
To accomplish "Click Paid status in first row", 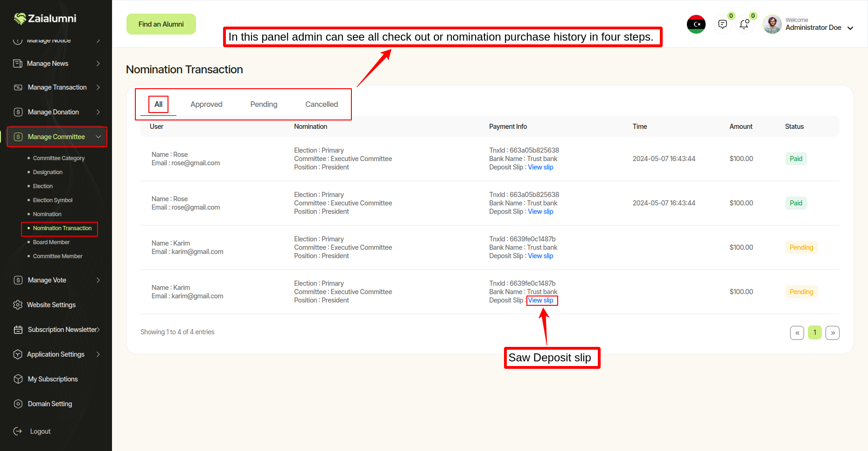I will pos(796,159).
